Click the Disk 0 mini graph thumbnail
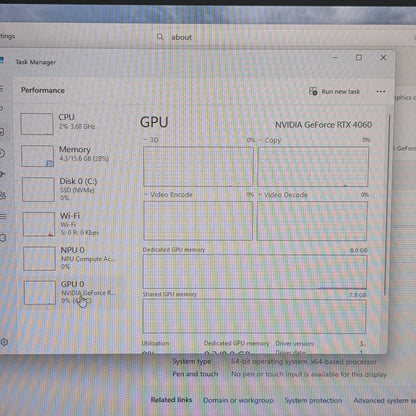 38,189
